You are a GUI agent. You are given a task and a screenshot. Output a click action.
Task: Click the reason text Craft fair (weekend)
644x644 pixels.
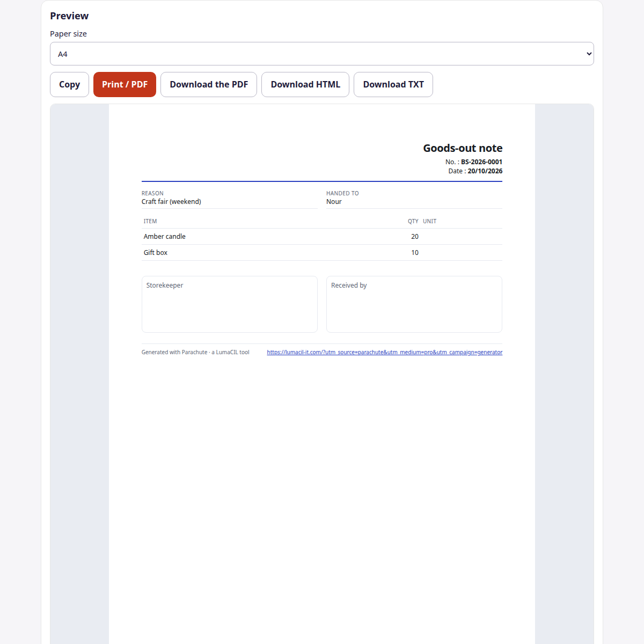pos(171,202)
